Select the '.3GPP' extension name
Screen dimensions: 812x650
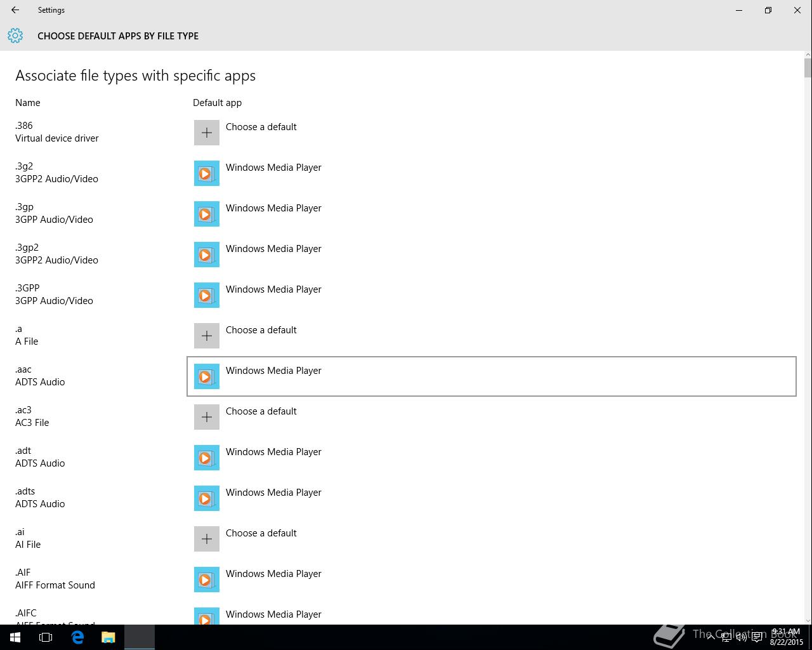[x=27, y=288]
